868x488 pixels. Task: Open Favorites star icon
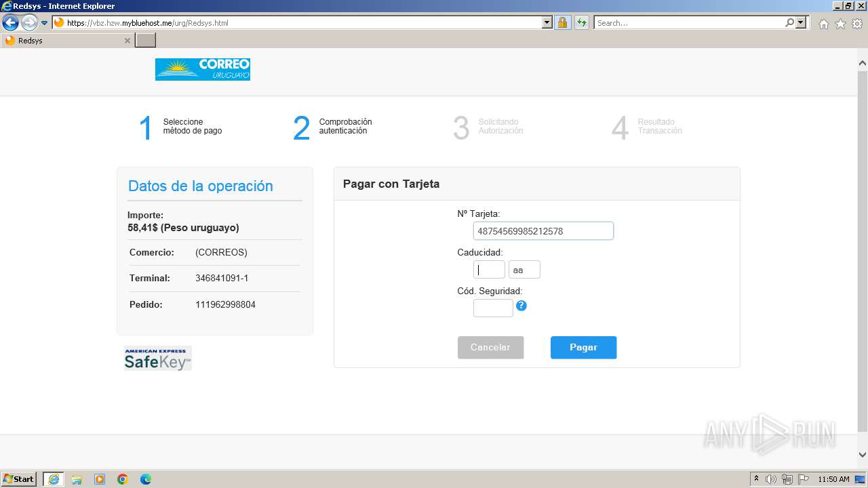[x=840, y=24]
